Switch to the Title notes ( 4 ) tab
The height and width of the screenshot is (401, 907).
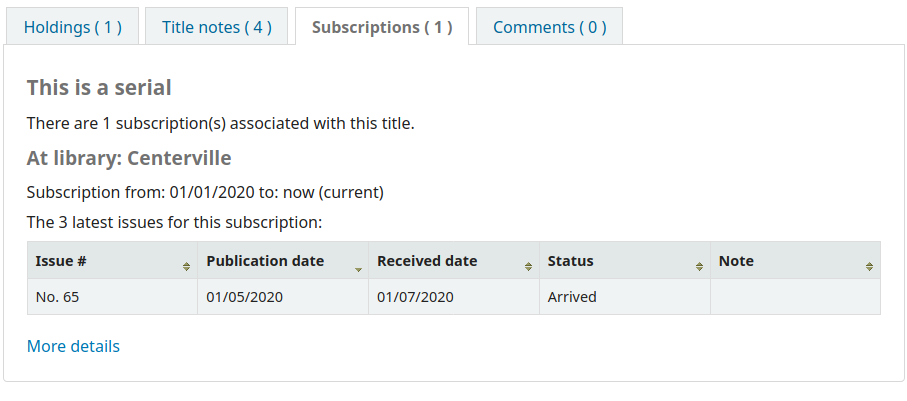(x=217, y=27)
